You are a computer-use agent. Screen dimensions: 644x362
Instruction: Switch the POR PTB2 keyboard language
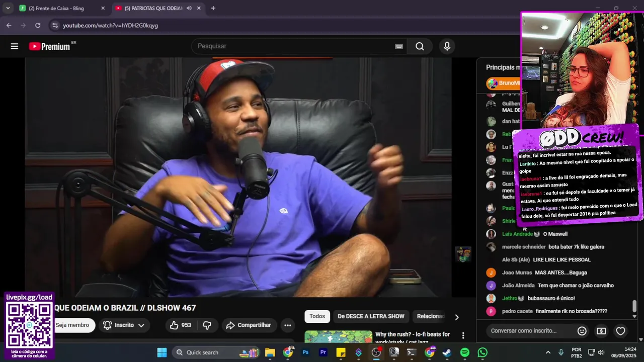point(577,352)
